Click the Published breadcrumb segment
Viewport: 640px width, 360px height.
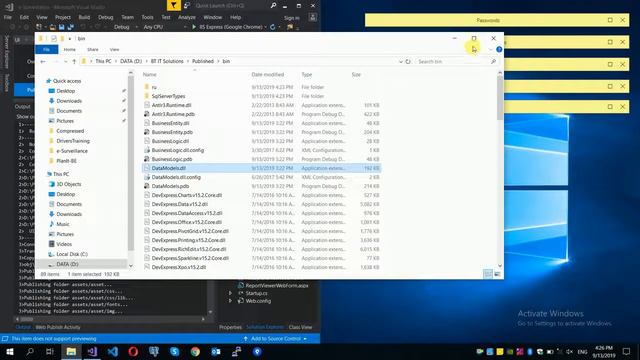click(x=203, y=61)
